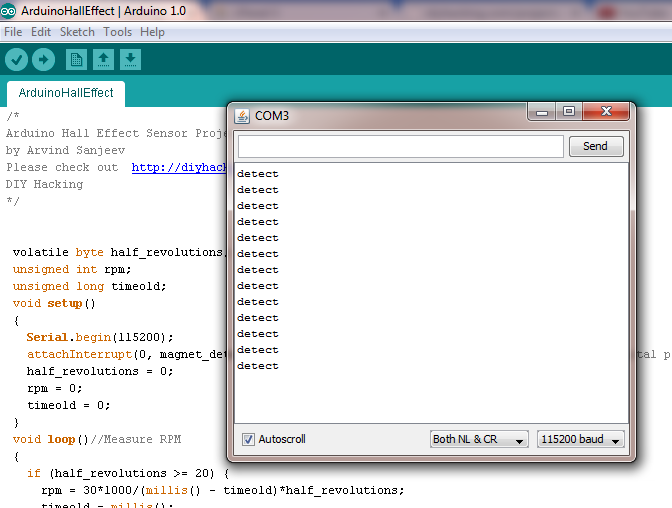This screenshot has width=672, height=508.
Task: Click the 'unsigned long timeold;' code line
Action: coord(89,286)
